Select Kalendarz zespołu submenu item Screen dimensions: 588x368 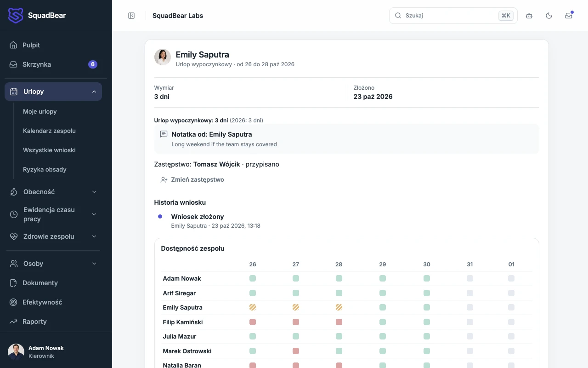click(x=49, y=131)
